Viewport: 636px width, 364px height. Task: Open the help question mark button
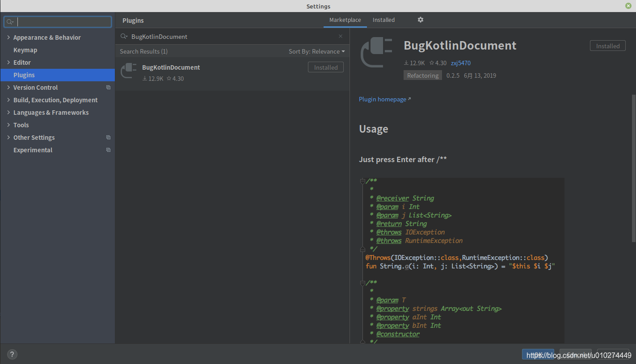(12, 355)
